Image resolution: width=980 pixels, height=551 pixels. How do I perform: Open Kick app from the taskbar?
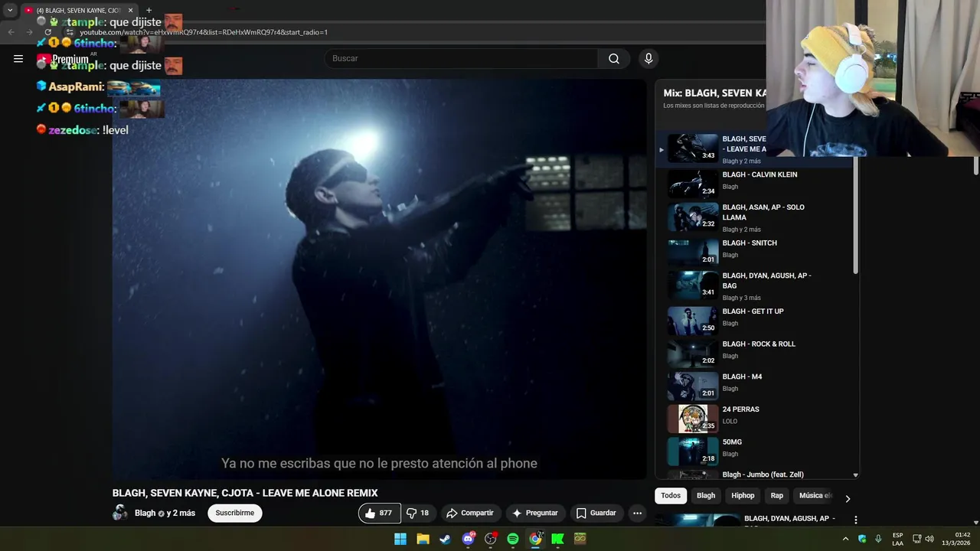coord(557,539)
